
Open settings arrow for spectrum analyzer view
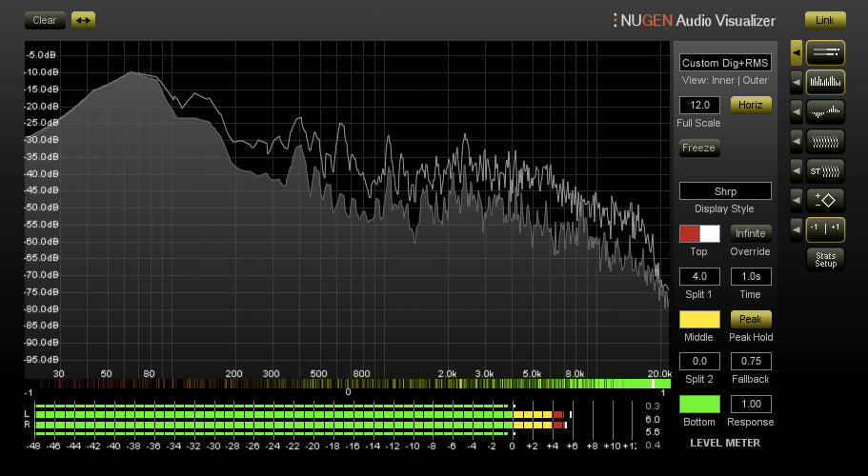[796, 83]
